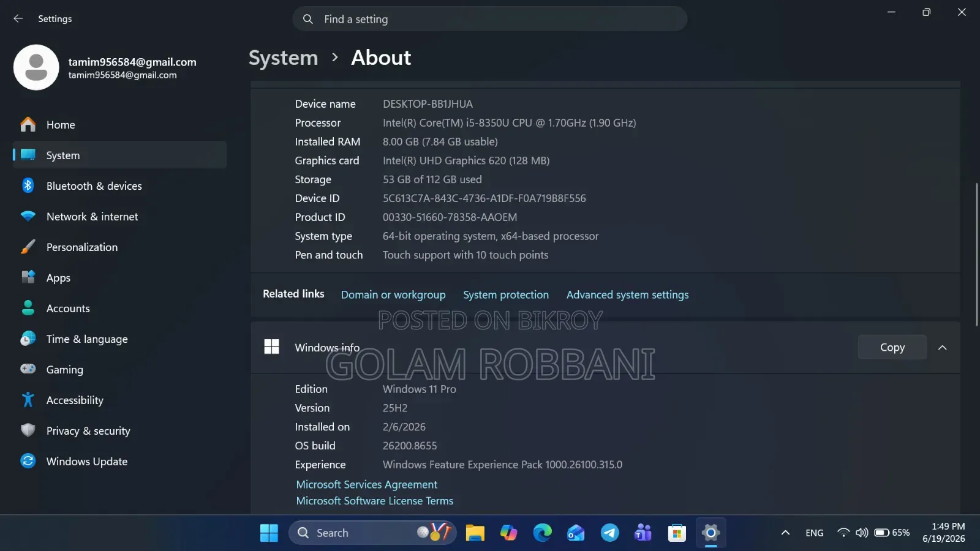Click the "53 GB of 112 GB used" text
The image size is (980, 551).
[x=432, y=179]
